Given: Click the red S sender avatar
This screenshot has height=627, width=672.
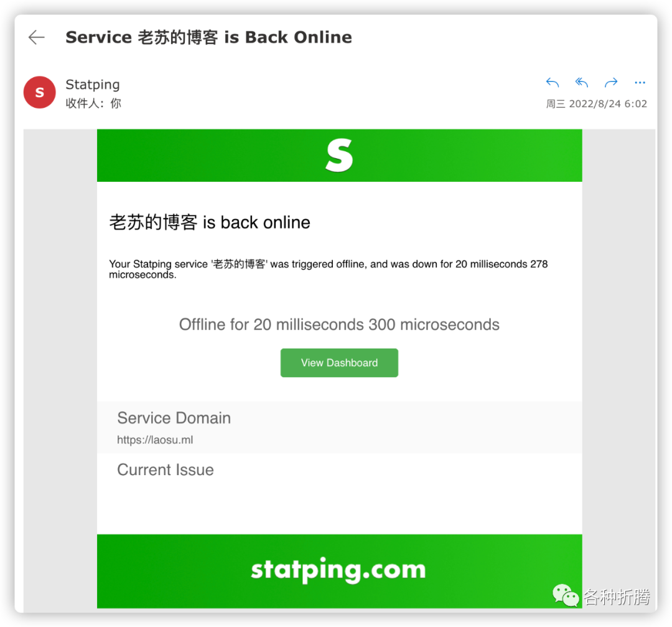Looking at the screenshot, I should (39, 92).
